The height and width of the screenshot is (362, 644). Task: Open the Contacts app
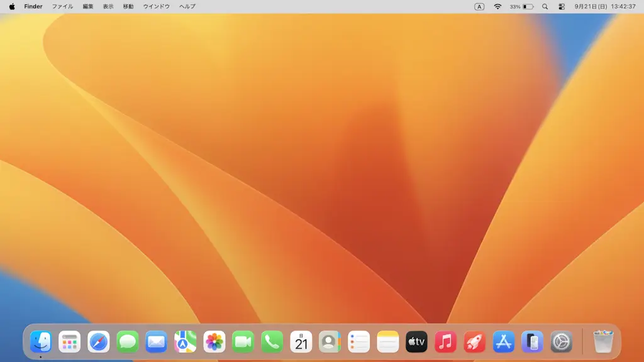pyautogui.click(x=330, y=343)
